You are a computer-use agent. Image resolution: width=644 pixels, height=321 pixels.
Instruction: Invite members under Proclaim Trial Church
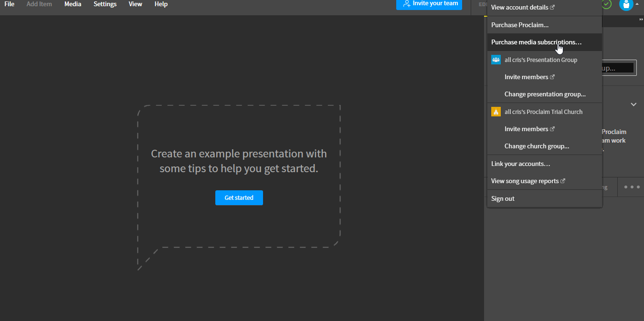click(x=545, y=129)
